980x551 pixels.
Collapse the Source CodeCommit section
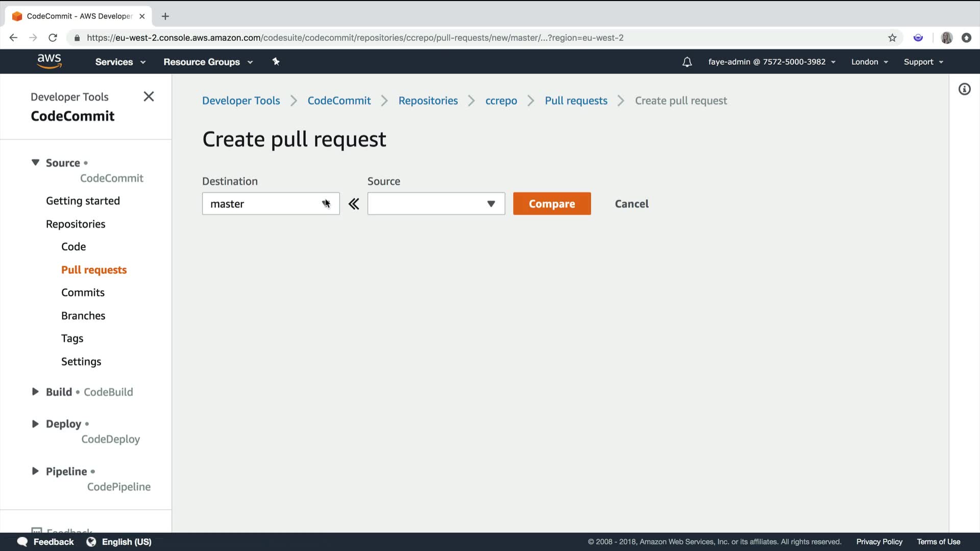tap(35, 163)
